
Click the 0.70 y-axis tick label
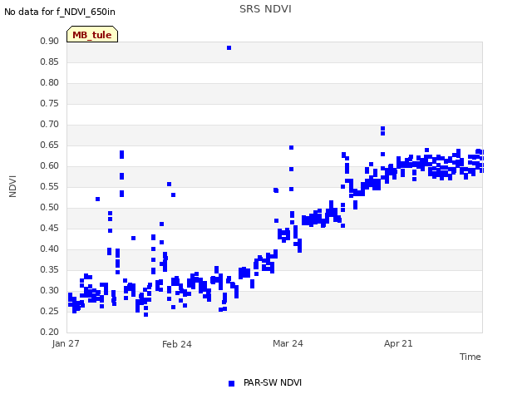pyautogui.click(x=49, y=124)
